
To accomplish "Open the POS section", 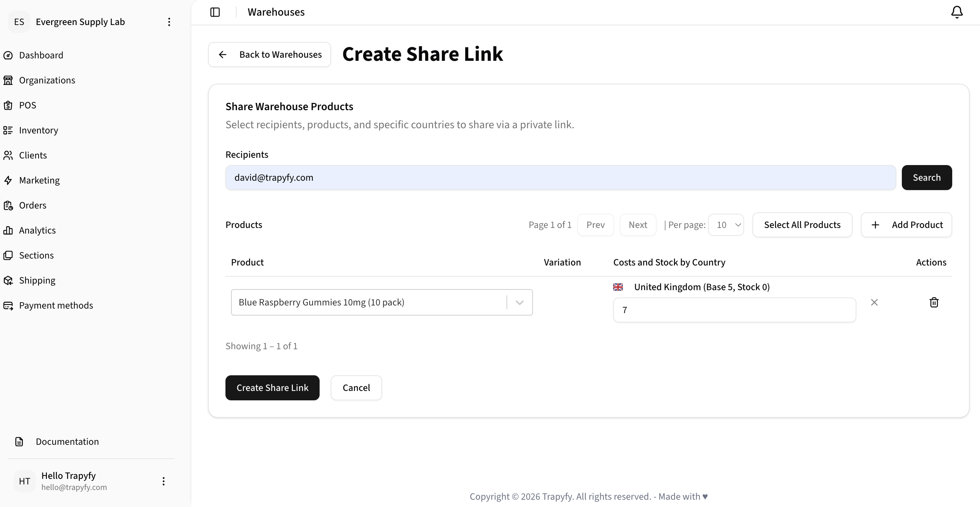I will coord(27,105).
